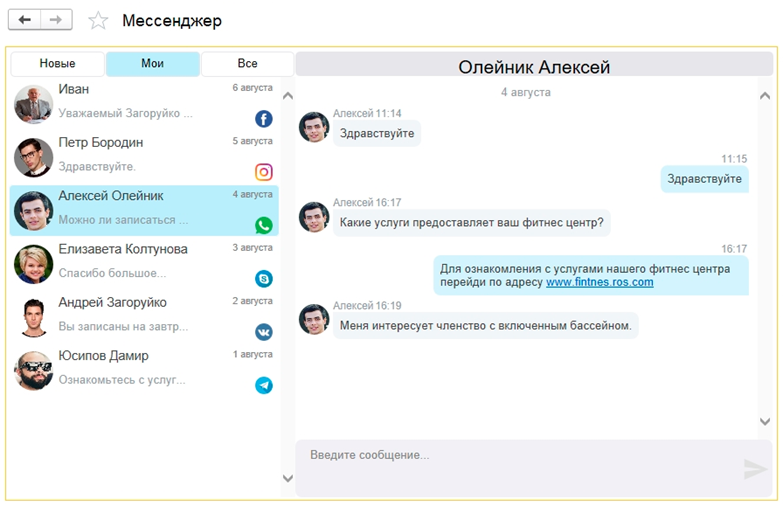Click the VK icon on Андрей Загоруйко's chat
This screenshot has width=783, height=506.
pos(264,332)
